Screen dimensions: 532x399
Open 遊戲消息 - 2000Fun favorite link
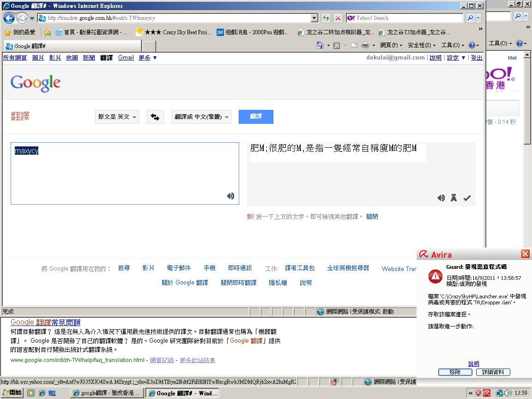(x=253, y=32)
